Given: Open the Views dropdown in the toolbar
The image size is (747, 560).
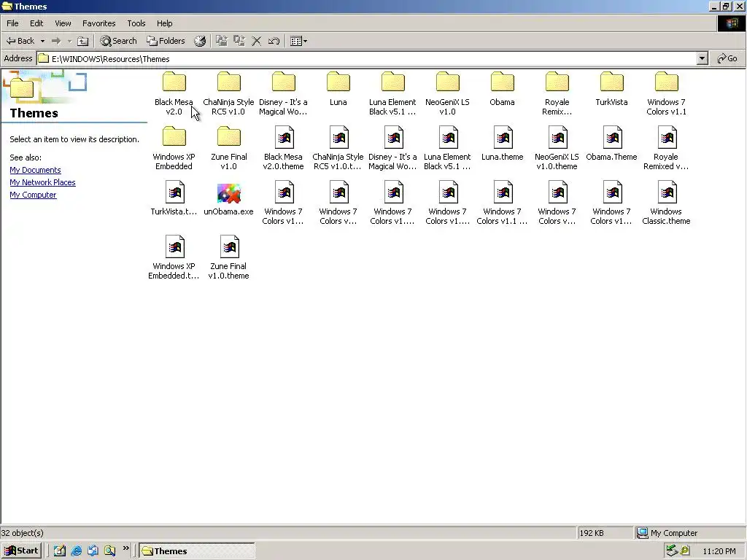Looking at the screenshot, I should coord(298,41).
